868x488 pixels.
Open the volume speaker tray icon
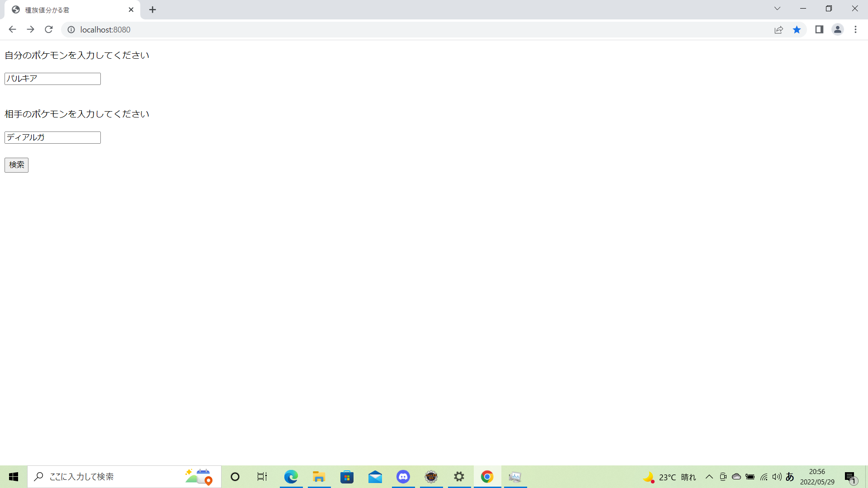coord(777,477)
